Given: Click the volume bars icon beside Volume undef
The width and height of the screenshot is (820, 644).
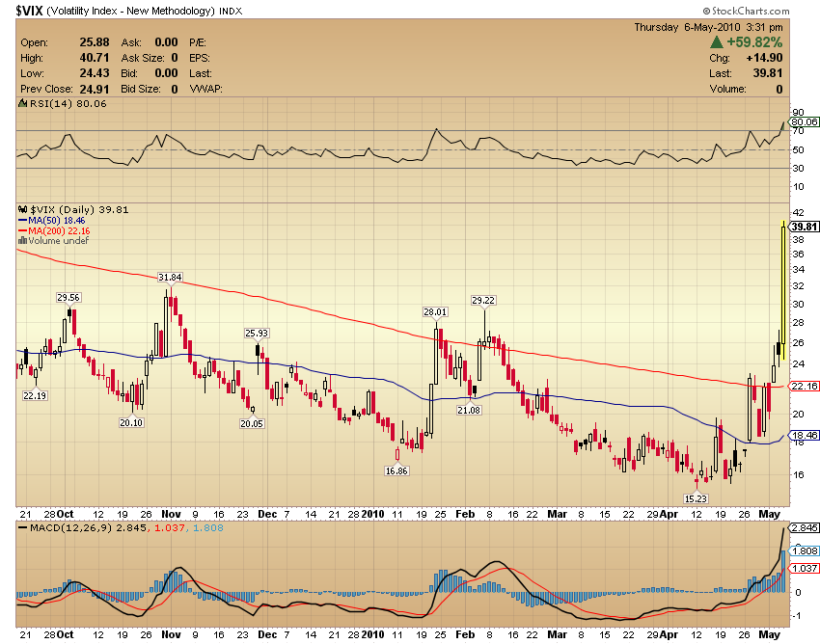Looking at the screenshot, I should [x=22, y=240].
